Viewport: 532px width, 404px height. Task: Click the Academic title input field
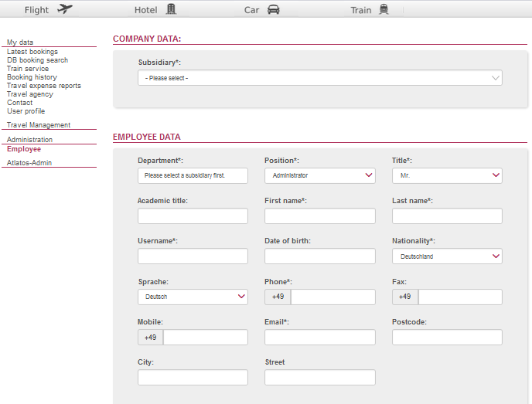click(193, 216)
